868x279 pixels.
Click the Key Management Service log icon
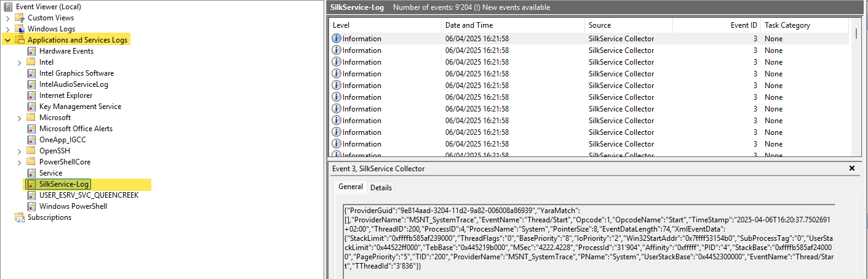click(x=32, y=107)
